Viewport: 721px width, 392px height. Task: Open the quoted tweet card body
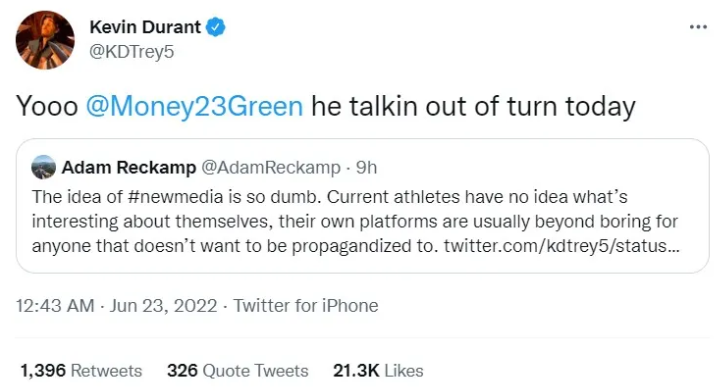click(362, 206)
